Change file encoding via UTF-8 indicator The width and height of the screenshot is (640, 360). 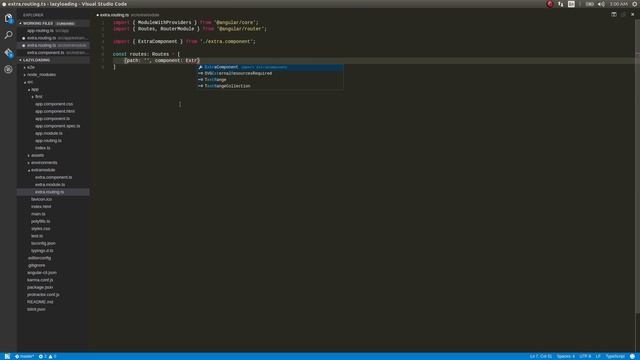point(585,356)
